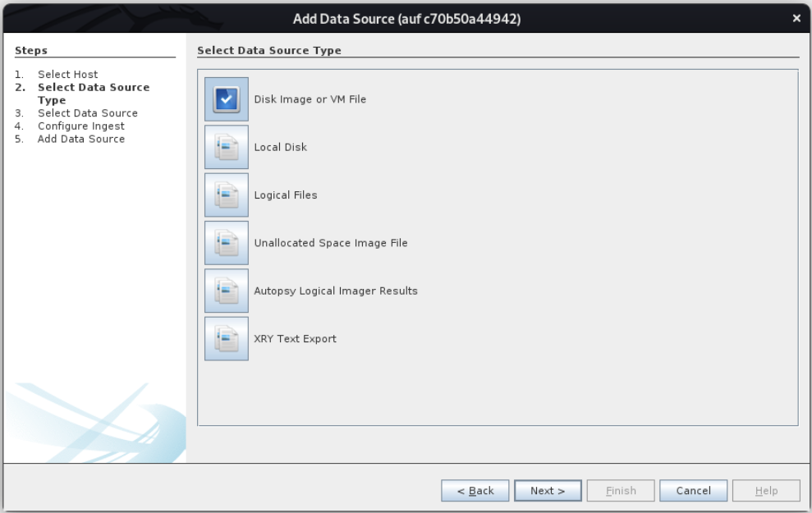This screenshot has width=812, height=513.
Task: Select Unallocated Space Image File icon
Action: [226, 243]
